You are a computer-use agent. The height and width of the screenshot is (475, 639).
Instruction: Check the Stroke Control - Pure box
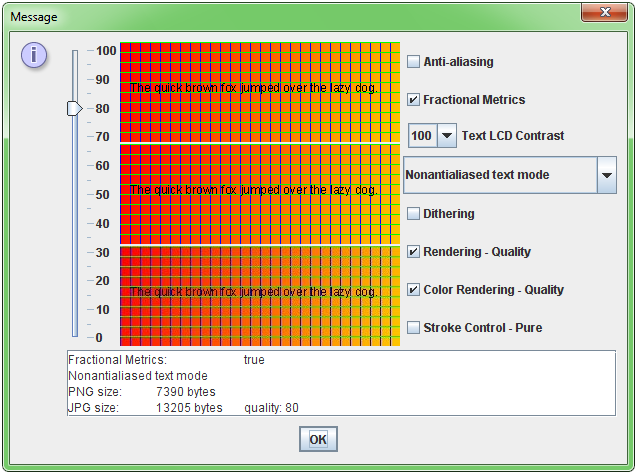pos(413,328)
